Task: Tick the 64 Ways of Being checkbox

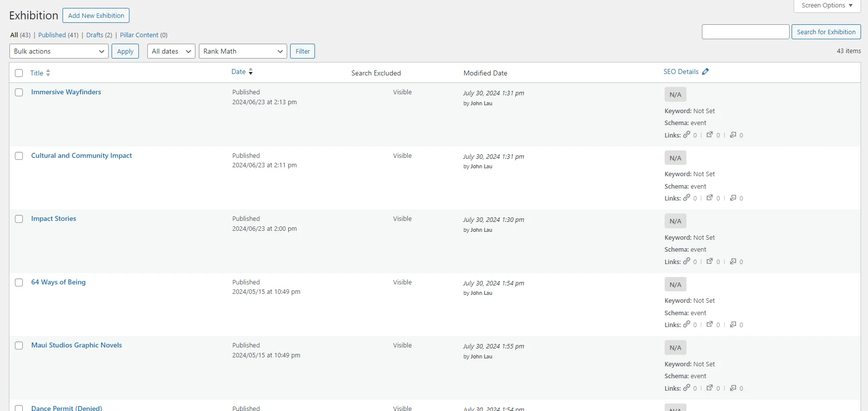Action: click(19, 282)
